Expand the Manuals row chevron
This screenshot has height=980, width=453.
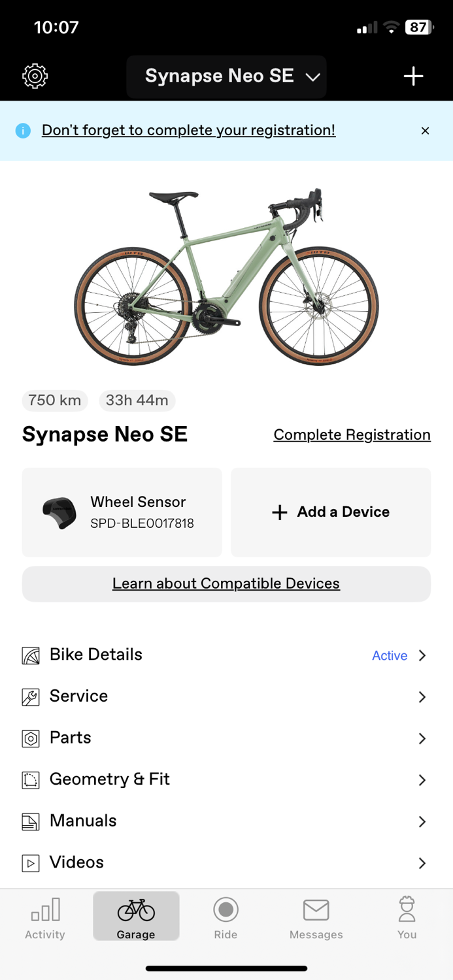coord(422,821)
